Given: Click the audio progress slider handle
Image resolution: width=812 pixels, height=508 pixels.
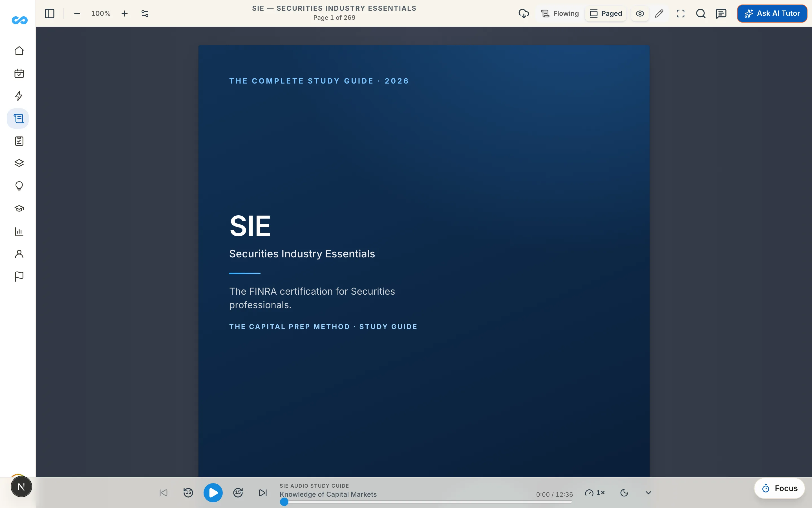Looking at the screenshot, I should [x=284, y=502].
